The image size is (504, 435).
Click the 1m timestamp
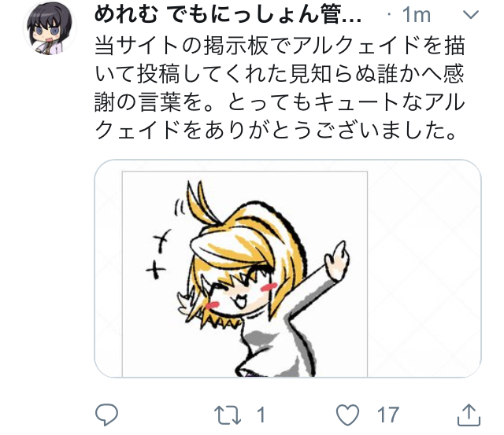coord(417,15)
